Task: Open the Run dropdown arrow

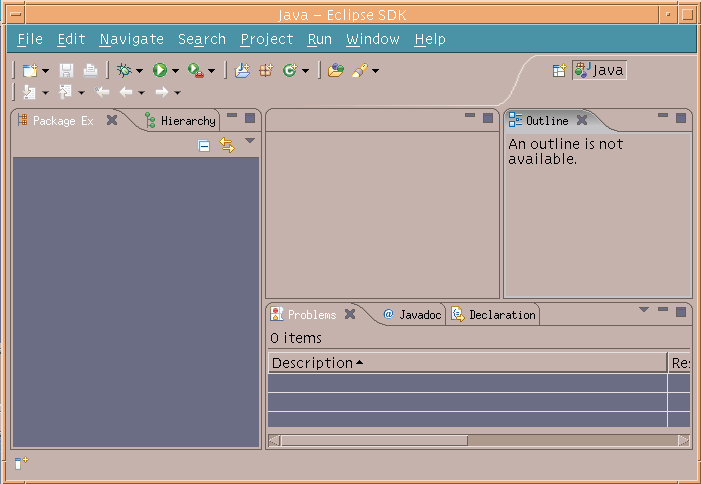Action: click(x=175, y=71)
